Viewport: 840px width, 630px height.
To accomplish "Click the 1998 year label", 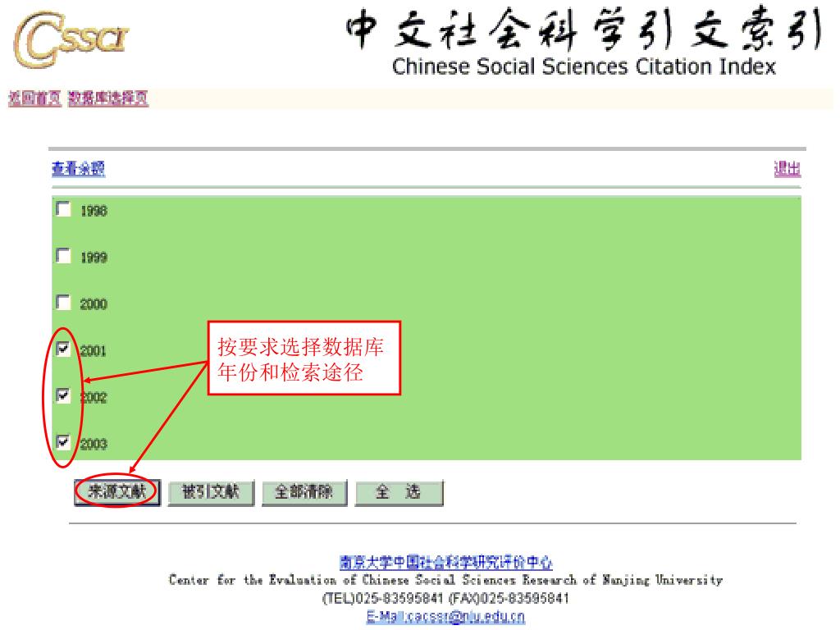I will [94, 211].
